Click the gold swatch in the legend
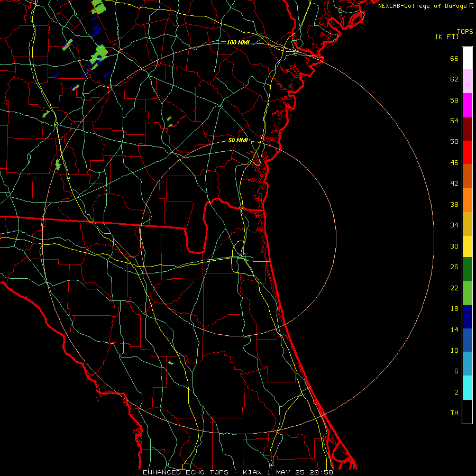 click(x=467, y=224)
